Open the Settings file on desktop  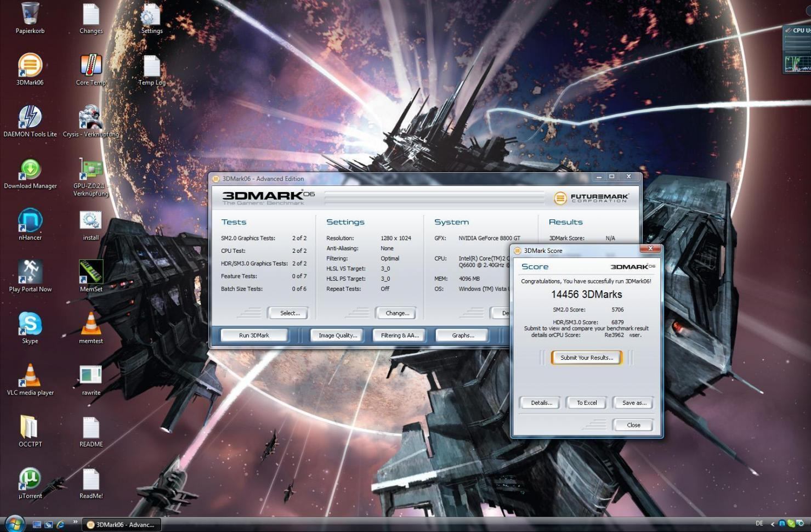point(151,18)
